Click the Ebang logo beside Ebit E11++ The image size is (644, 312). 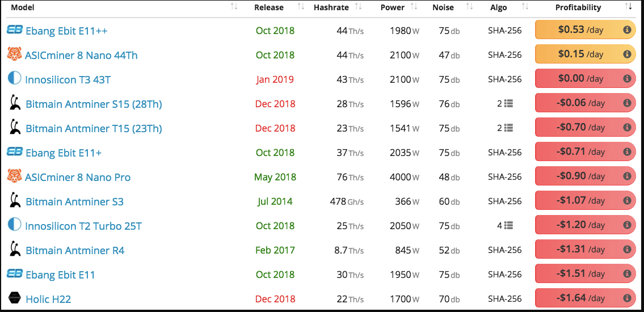(15, 29)
